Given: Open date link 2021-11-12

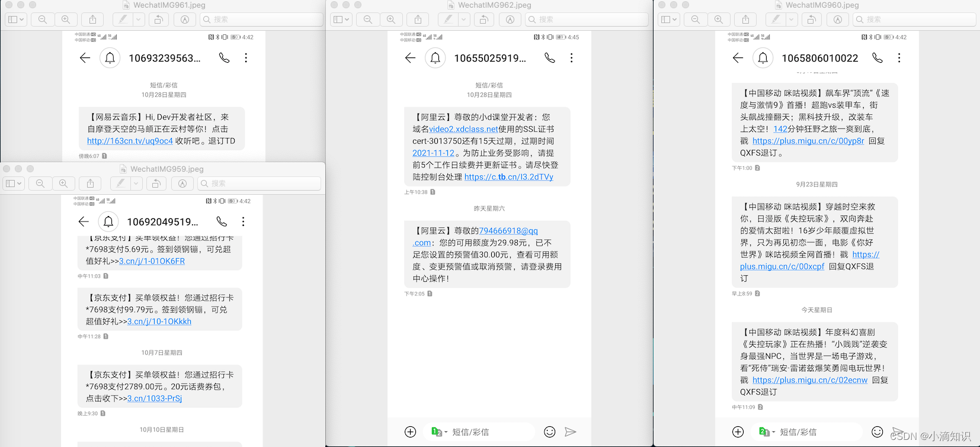Looking at the screenshot, I should pyautogui.click(x=433, y=153).
